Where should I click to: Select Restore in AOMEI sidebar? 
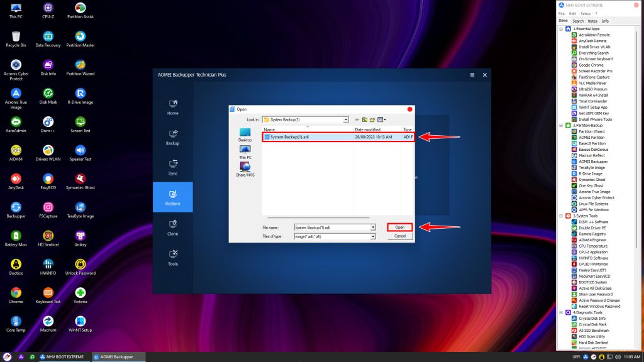[x=172, y=197]
